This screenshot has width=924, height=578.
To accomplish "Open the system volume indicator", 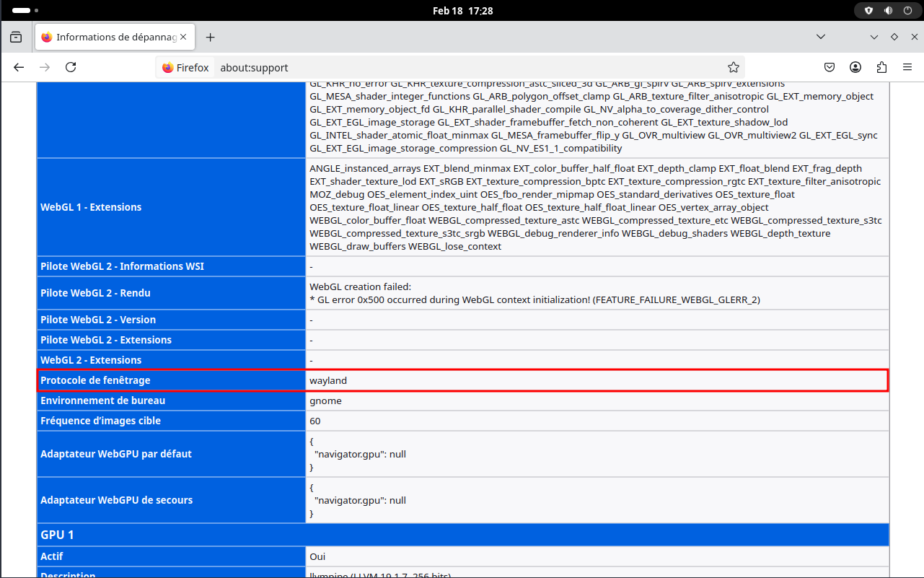I will (x=889, y=11).
